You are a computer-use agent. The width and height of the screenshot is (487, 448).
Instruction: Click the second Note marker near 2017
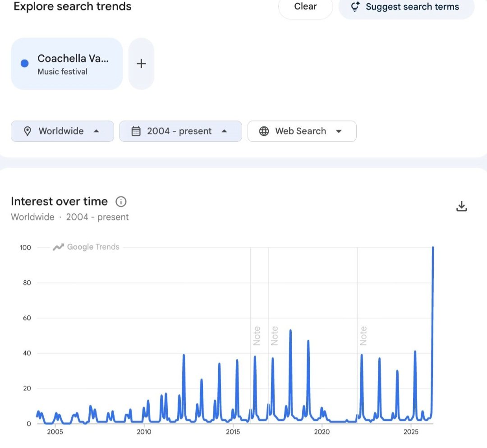coord(274,336)
